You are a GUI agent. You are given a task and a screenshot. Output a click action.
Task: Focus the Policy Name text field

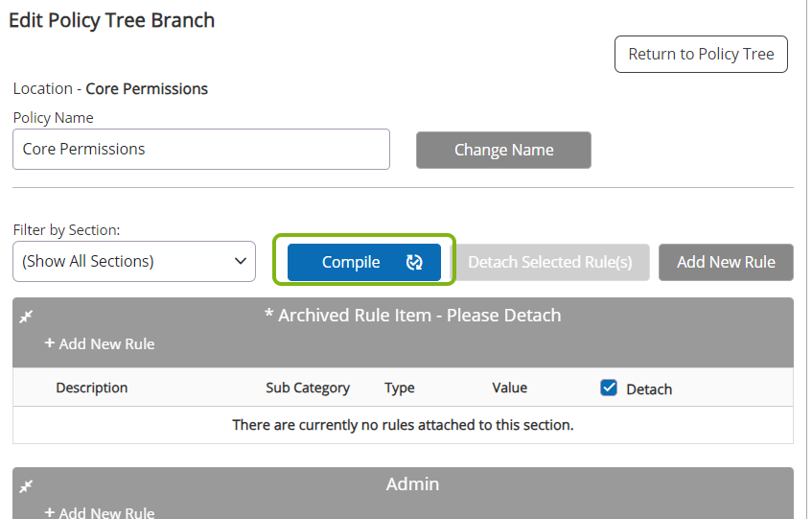click(201, 149)
